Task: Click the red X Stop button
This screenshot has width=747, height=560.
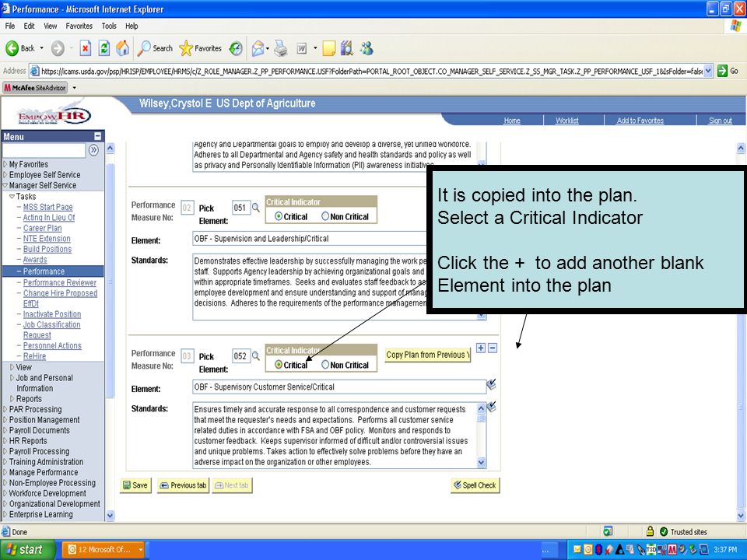Action: tap(86, 48)
